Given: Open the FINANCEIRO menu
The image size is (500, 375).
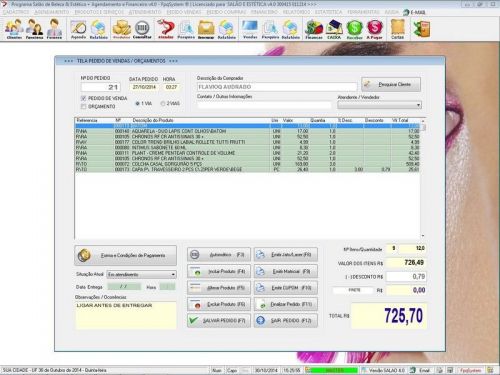Looking at the screenshot, I should (x=264, y=12).
